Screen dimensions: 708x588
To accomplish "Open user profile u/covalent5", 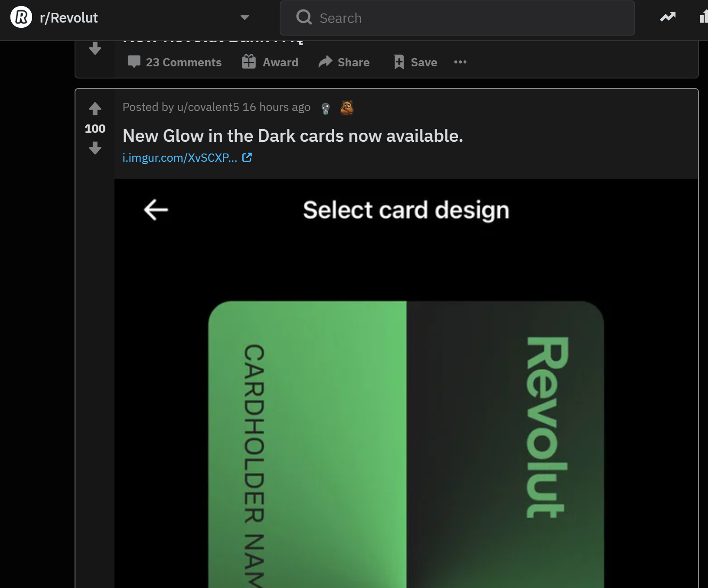I will [208, 107].
